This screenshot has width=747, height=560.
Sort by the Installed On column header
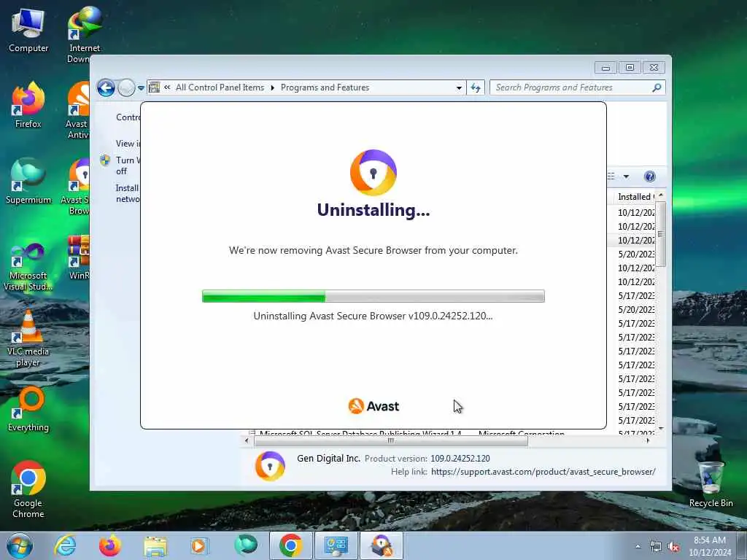click(x=635, y=197)
